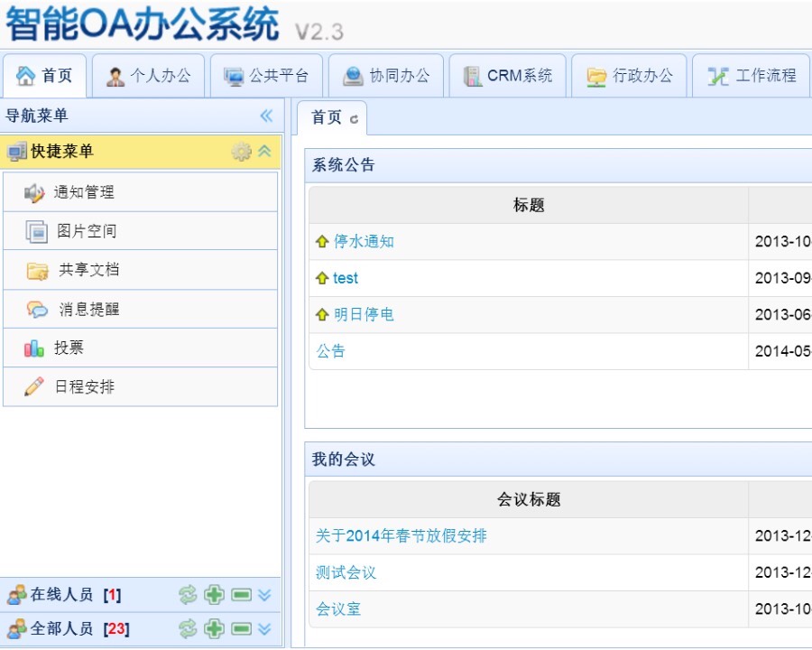The width and height of the screenshot is (812, 650).
Task: Click the 明日停电 announcement
Action: click(364, 315)
